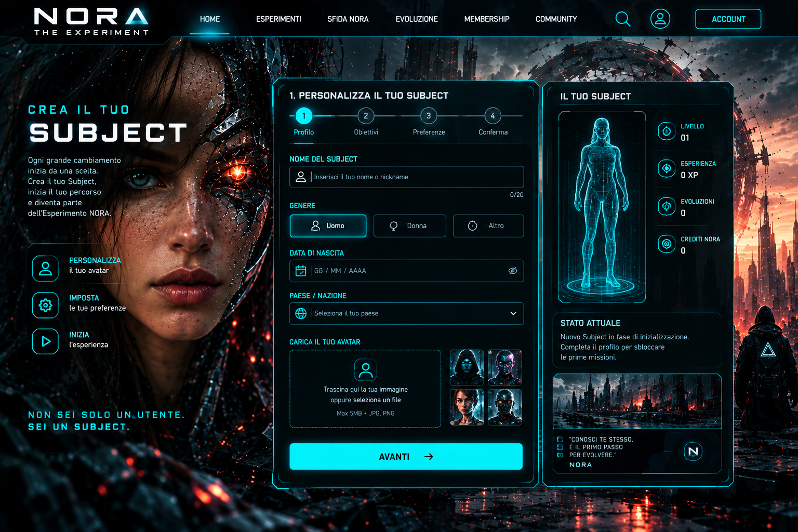The image size is (798, 532).
Task: Open the Sfida Nora nav item
Action: pos(348,19)
